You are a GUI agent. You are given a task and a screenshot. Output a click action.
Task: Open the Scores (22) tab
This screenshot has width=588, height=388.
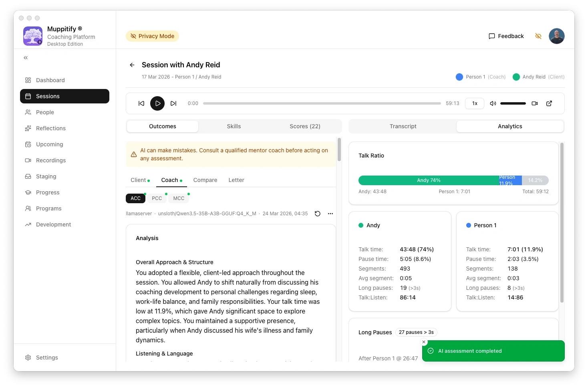pyautogui.click(x=305, y=126)
